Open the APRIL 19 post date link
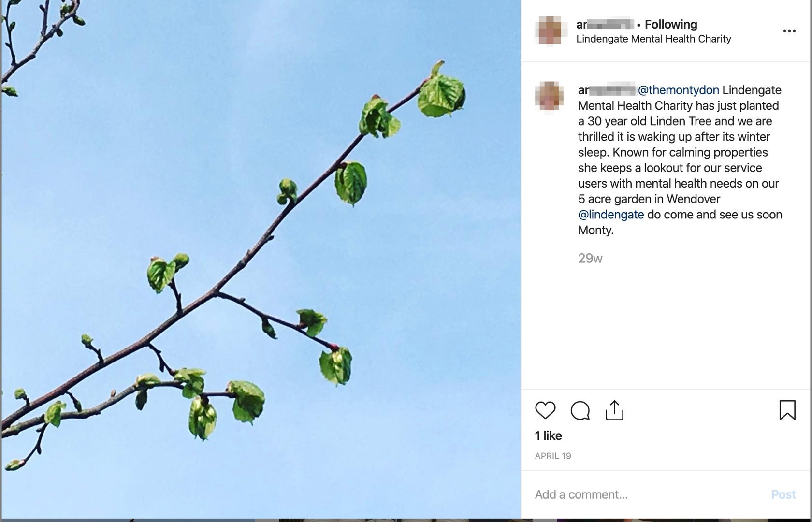812x522 pixels. [x=553, y=456]
